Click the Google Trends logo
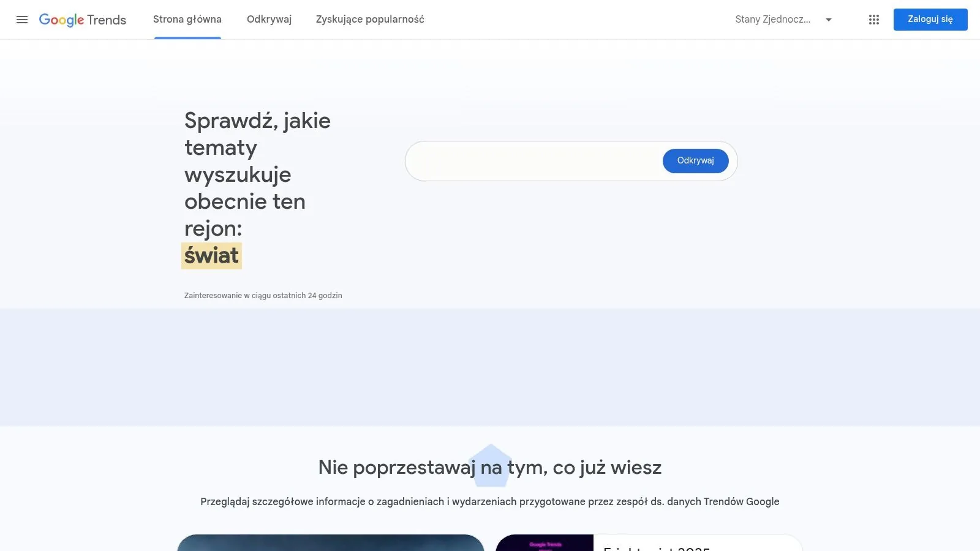This screenshot has height=551, width=980. click(x=83, y=20)
